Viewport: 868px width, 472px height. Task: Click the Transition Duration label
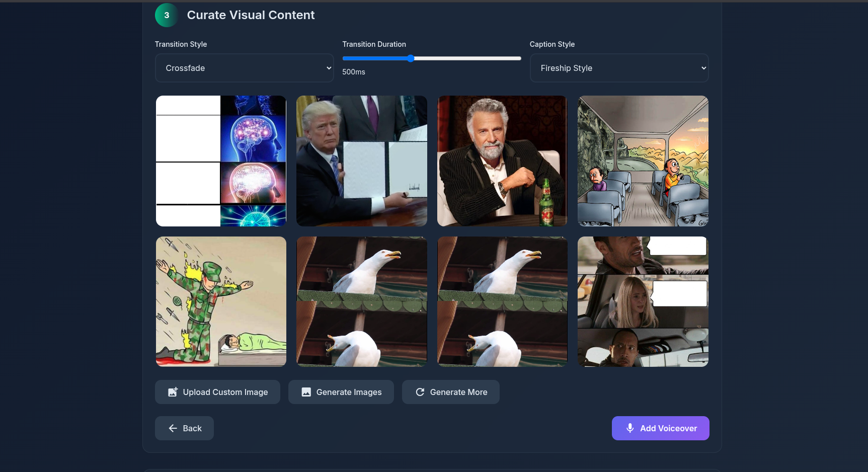coord(374,44)
